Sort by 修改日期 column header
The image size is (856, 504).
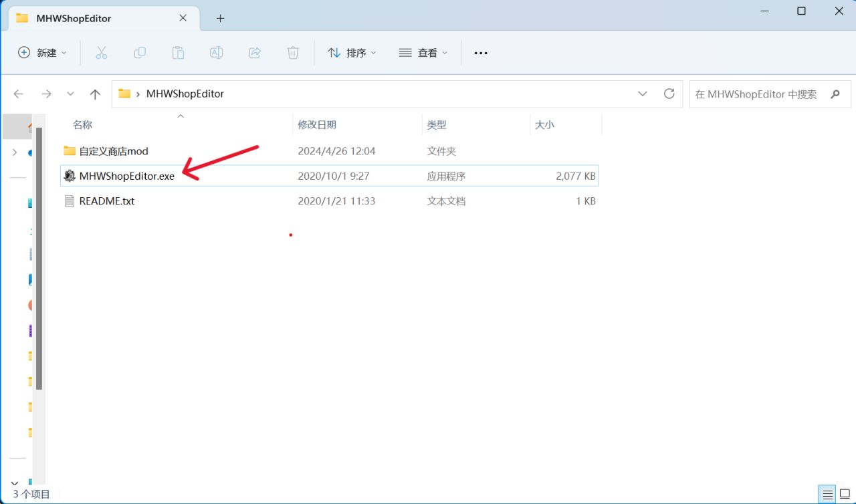pos(317,124)
